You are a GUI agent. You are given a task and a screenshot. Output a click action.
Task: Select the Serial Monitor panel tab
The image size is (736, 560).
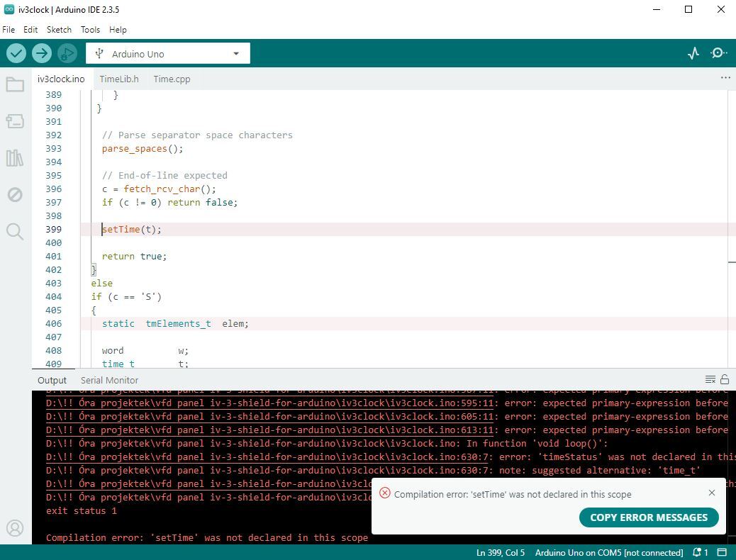point(109,380)
